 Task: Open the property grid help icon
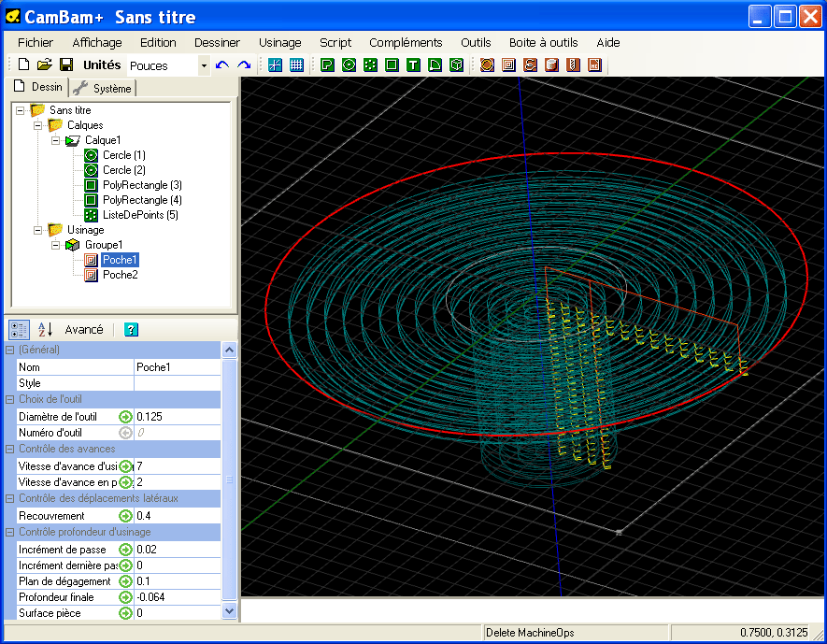[131, 329]
